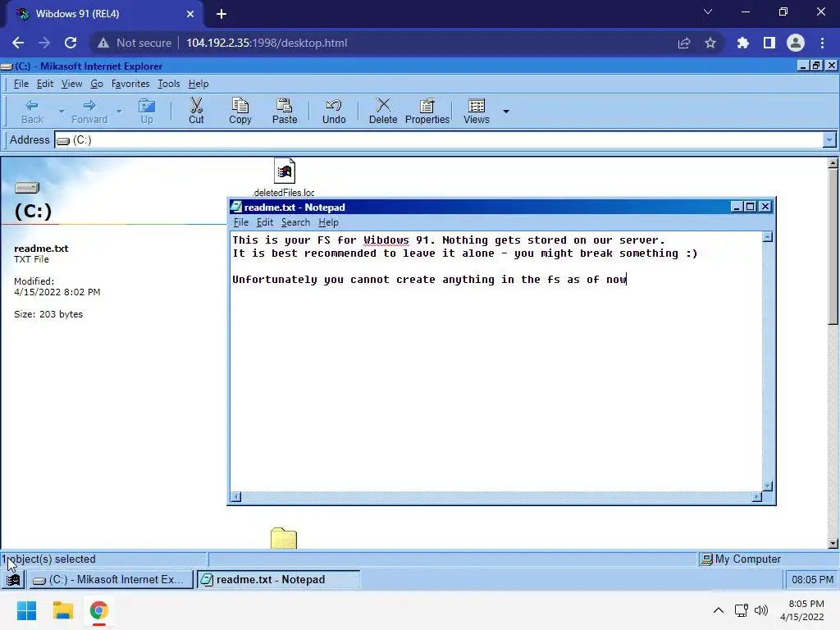Open Notepad's Help menu
The image size is (840, 630).
click(x=328, y=222)
